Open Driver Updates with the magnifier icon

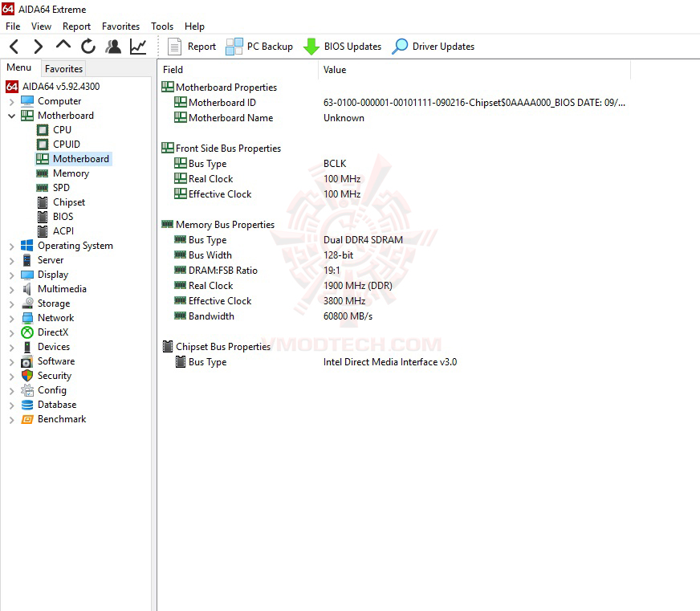tap(433, 47)
